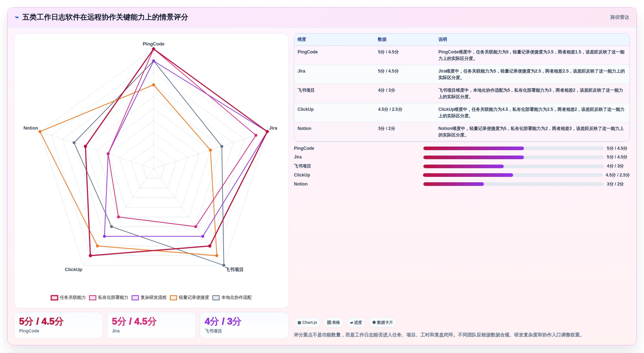
Task: Click the PingCode axis label on radar
Action: (154, 44)
